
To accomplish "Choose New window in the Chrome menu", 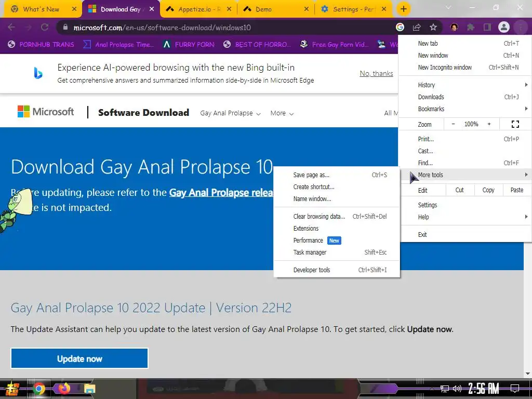I will [465, 55].
